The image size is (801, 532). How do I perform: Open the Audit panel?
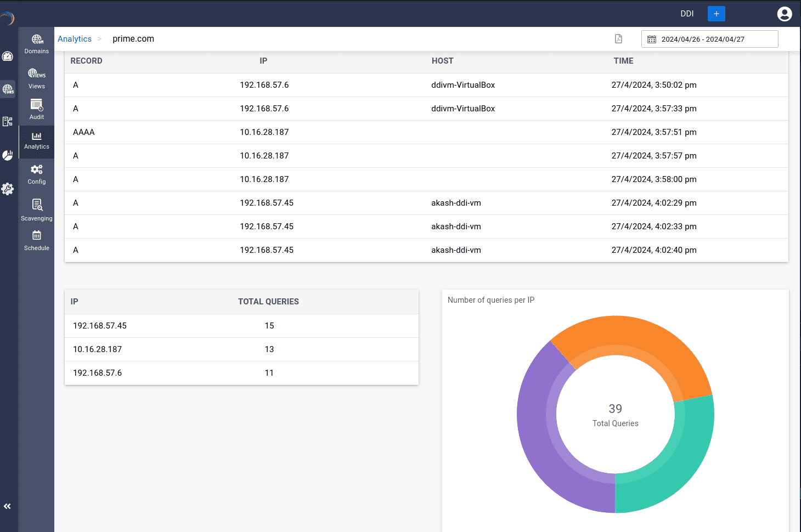tap(36, 109)
